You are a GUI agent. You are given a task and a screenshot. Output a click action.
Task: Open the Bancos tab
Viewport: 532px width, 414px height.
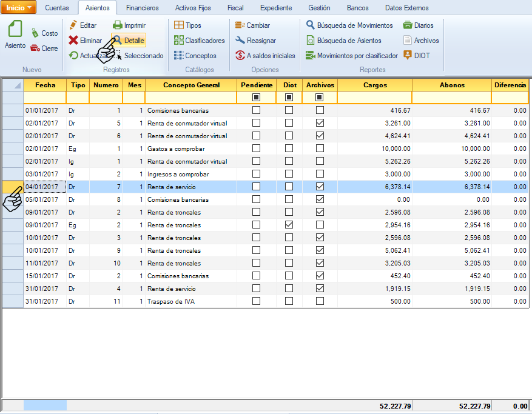(x=357, y=8)
